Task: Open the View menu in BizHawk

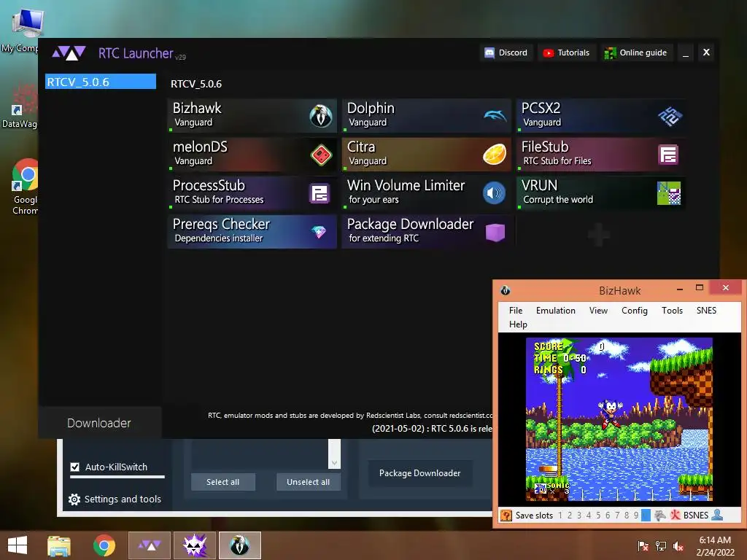Action: 598,311
